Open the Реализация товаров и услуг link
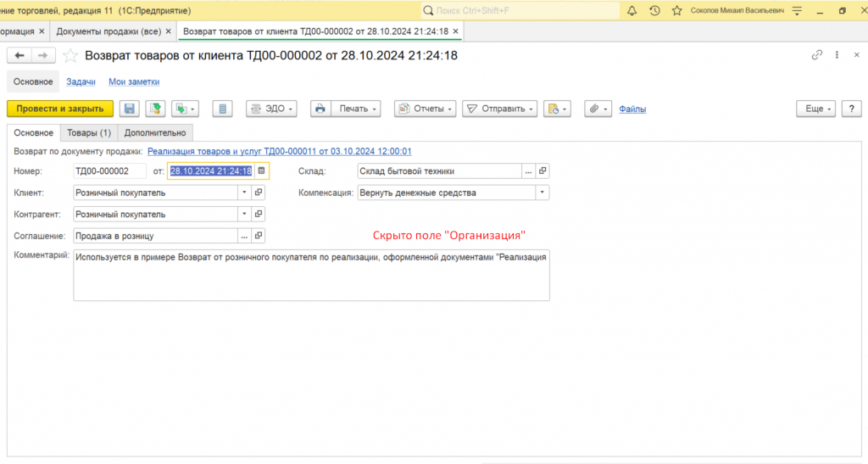The width and height of the screenshot is (868, 464). tap(280, 151)
